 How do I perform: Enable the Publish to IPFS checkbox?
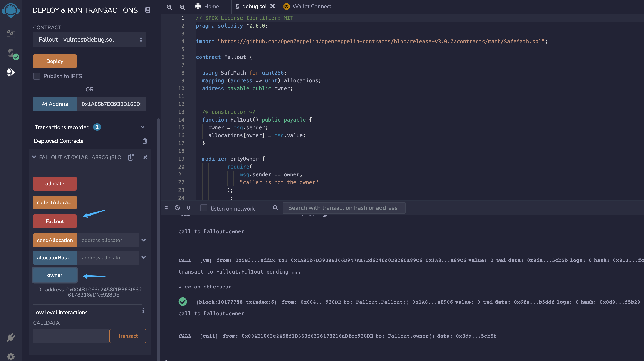pyautogui.click(x=37, y=76)
